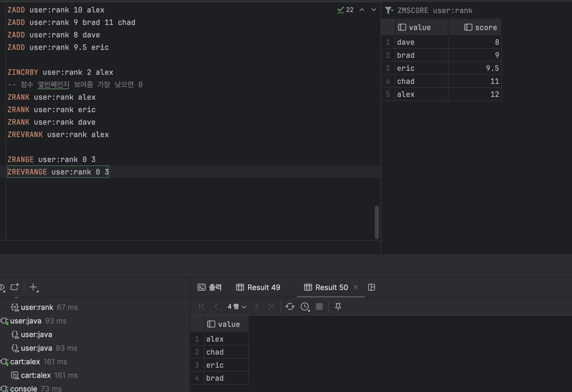The image size is (572, 392).
Task: Click the filter icon beside ZMSCORE user:rank
Action: coord(389,10)
